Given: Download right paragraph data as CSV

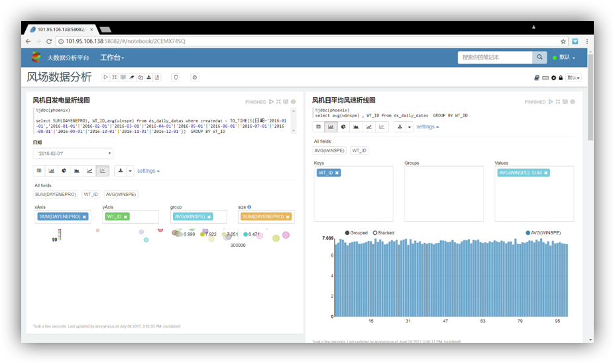Looking at the screenshot, I should tap(400, 127).
